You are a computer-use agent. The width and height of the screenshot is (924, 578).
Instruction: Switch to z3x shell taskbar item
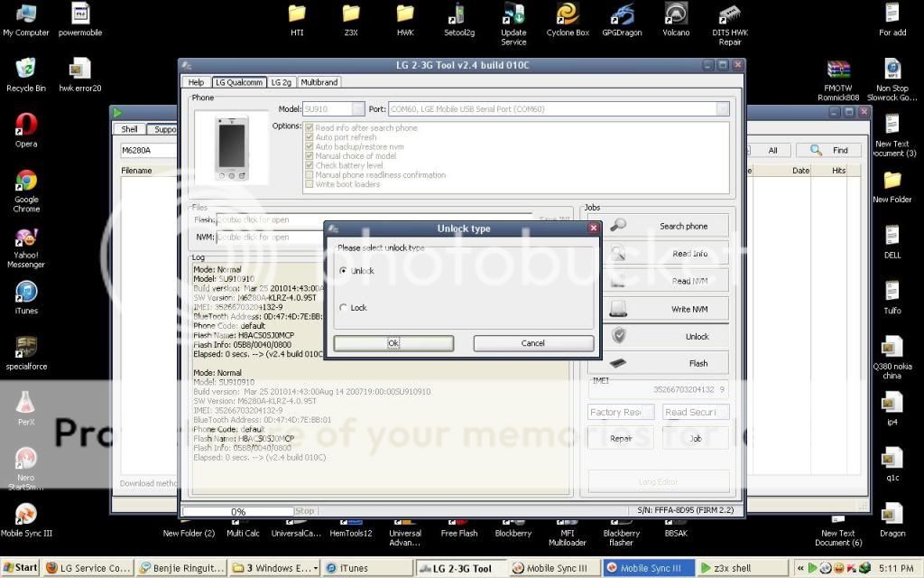(x=742, y=568)
